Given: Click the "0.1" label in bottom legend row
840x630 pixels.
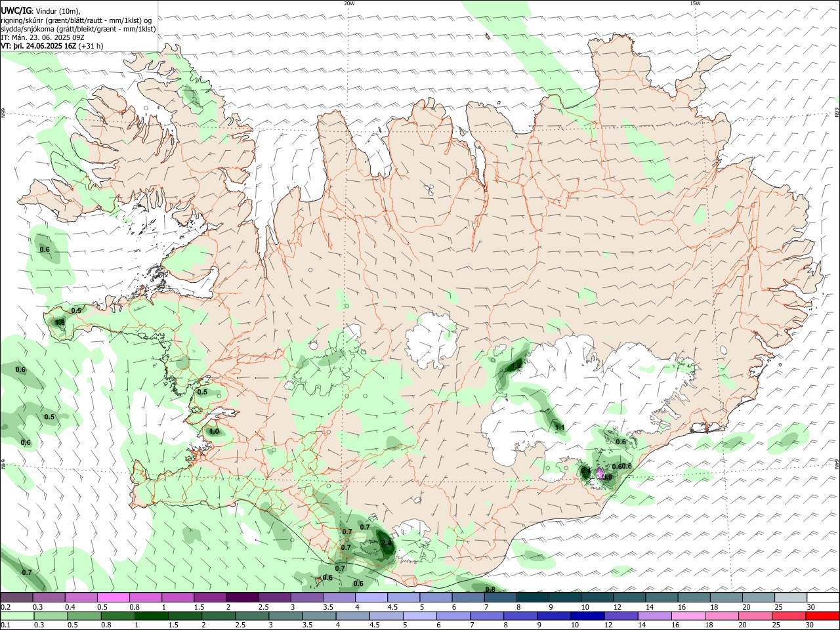Looking at the screenshot, I should (x=5, y=625).
